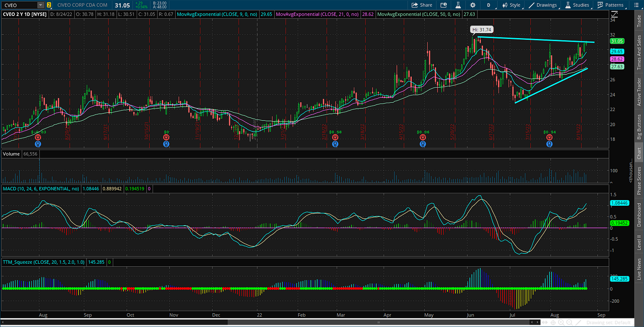Click the 145.285 TTM Squeeze value tag
644x327 pixels.
pyautogui.click(x=619, y=279)
